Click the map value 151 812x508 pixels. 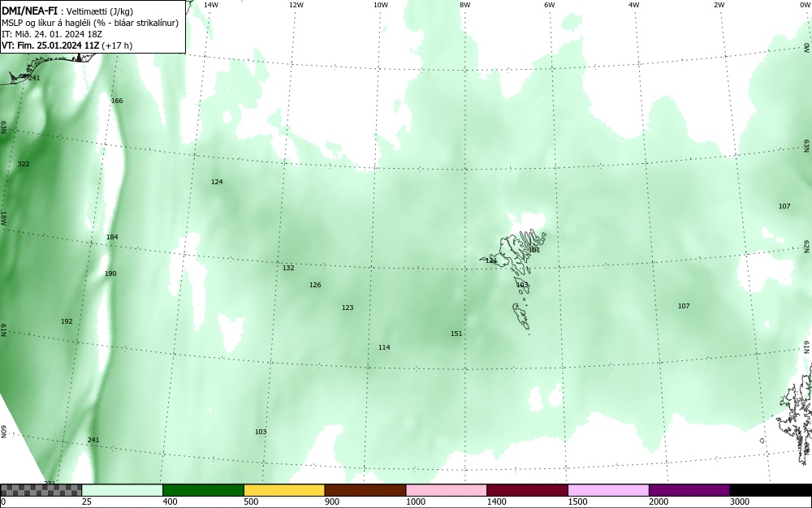(456, 334)
